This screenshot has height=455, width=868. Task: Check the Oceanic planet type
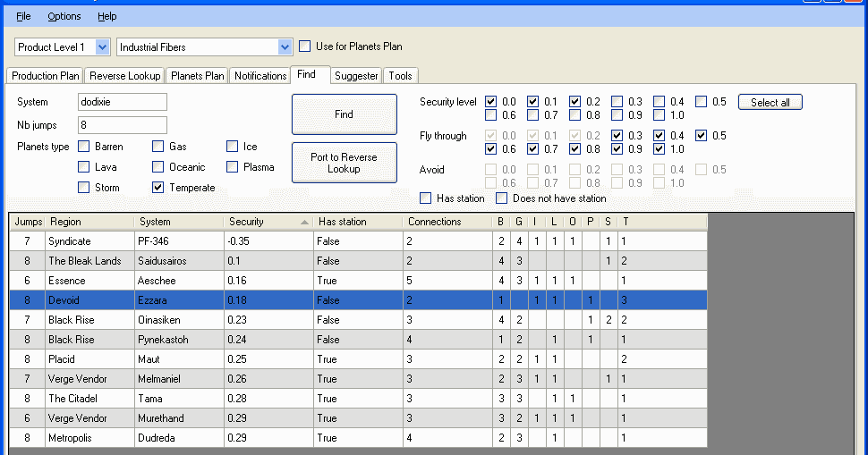(x=157, y=167)
